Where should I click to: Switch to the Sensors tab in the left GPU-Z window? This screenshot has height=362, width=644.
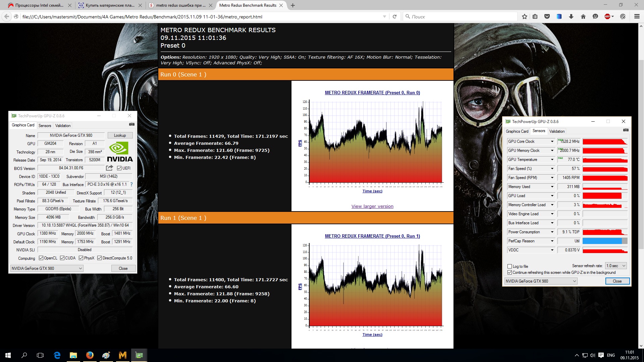(45, 126)
